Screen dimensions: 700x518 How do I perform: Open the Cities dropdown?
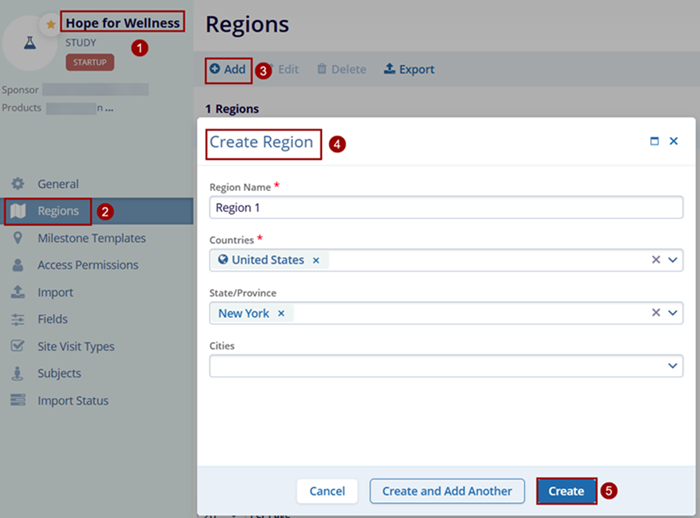coord(673,367)
